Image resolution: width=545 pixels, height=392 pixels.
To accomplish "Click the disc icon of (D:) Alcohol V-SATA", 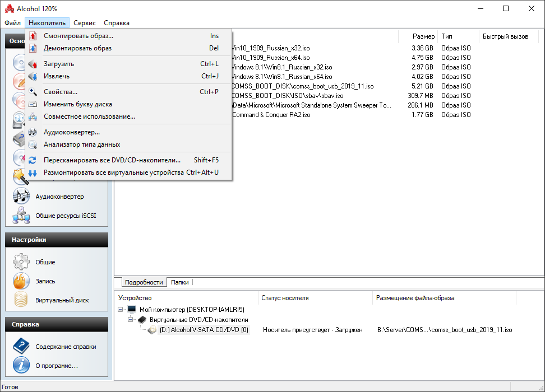I will (152, 330).
